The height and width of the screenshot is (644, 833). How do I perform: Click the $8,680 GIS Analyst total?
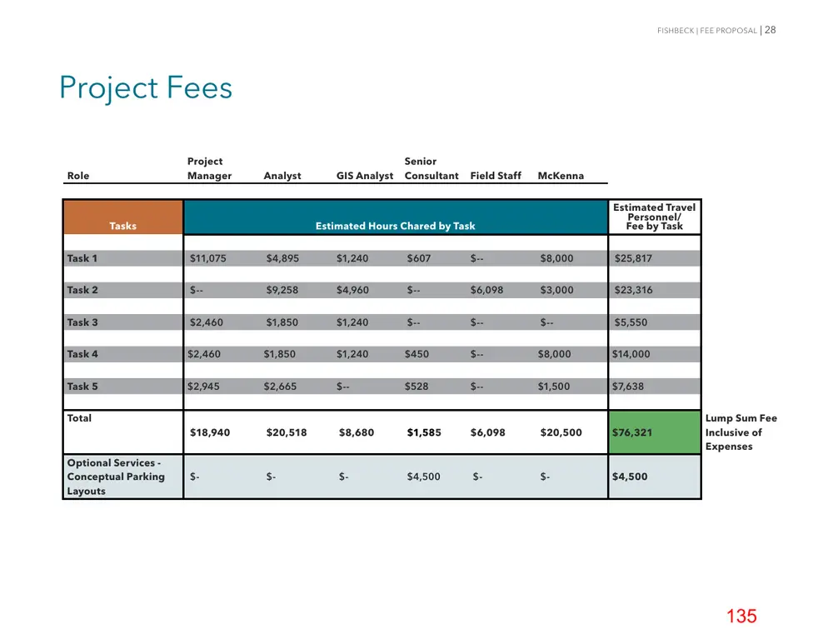(357, 432)
